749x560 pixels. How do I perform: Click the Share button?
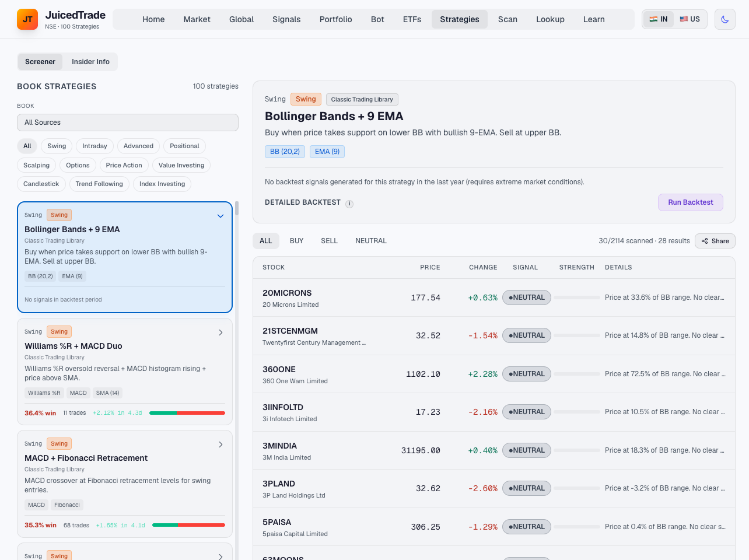[x=715, y=241]
